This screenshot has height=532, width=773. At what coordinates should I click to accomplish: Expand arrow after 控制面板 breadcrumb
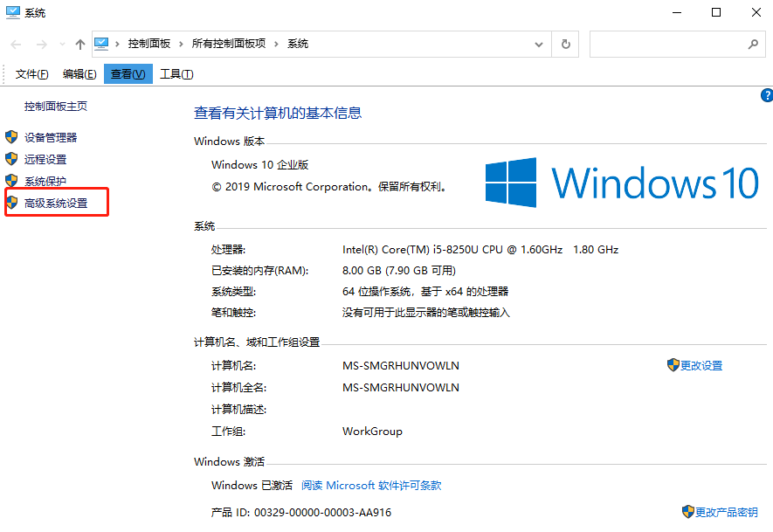181,45
